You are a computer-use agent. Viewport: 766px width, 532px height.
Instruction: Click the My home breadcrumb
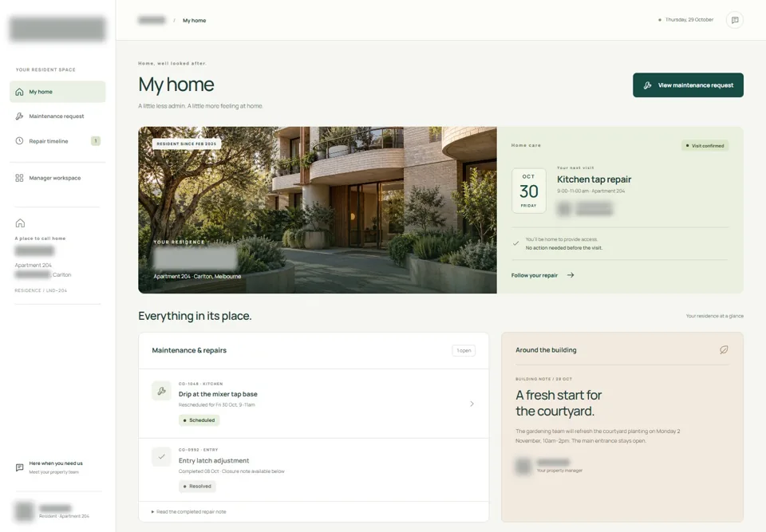pos(195,21)
